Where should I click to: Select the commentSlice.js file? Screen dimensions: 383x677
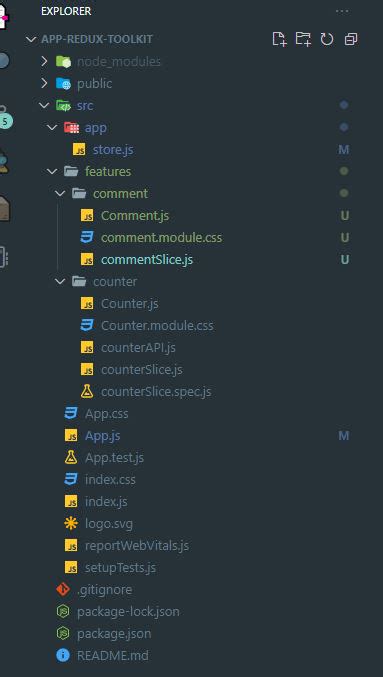point(147,259)
